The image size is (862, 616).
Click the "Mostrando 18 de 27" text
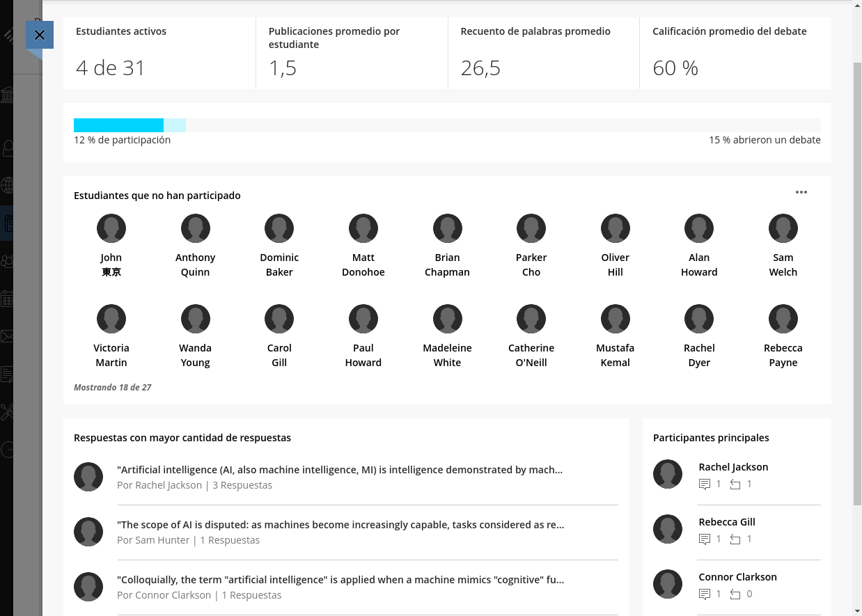(113, 387)
